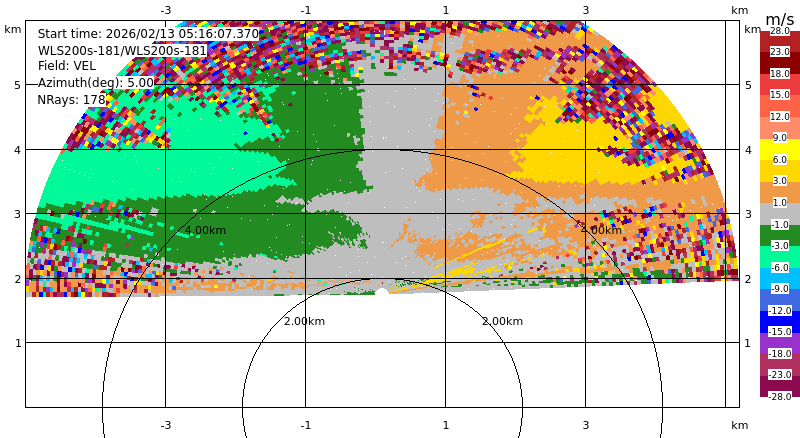The width and height of the screenshot is (800, 438).
Task: Click the km unit label at bottom right
Action: pyautogui.click(x=739, y=425)
